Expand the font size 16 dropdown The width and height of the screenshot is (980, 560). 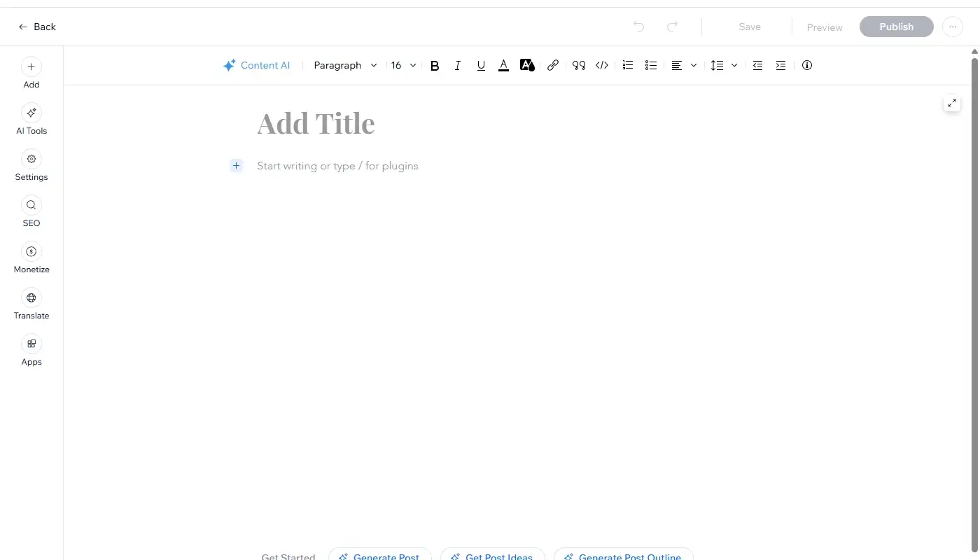pyautogui.click(x=403, y=65)
